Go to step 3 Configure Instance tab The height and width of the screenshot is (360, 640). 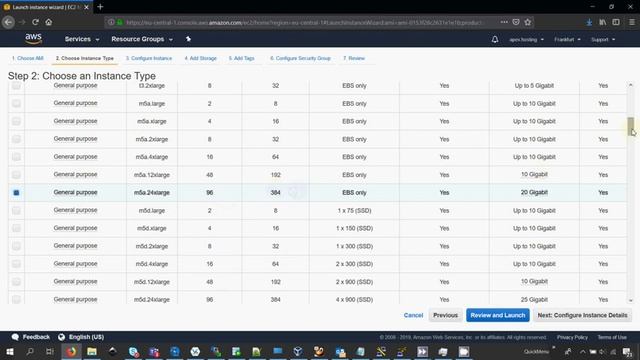pos(149,58)
